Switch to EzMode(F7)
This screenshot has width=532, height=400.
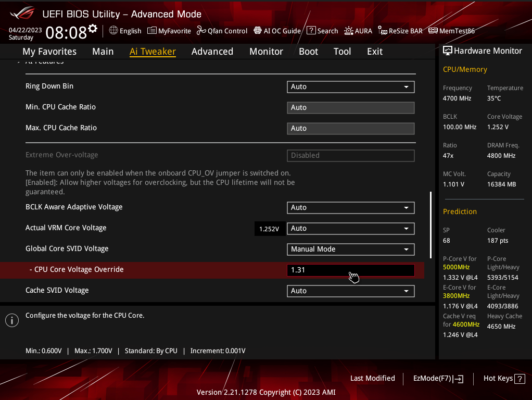438,378
